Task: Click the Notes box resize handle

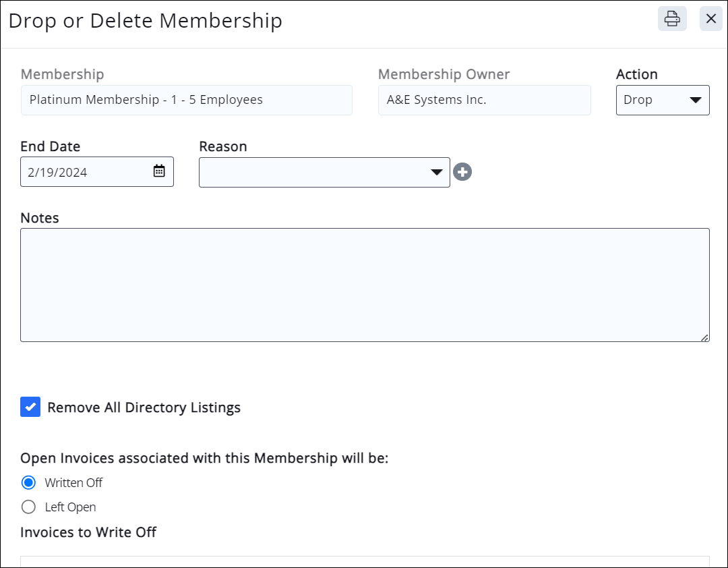Action: tap(704, 337)
